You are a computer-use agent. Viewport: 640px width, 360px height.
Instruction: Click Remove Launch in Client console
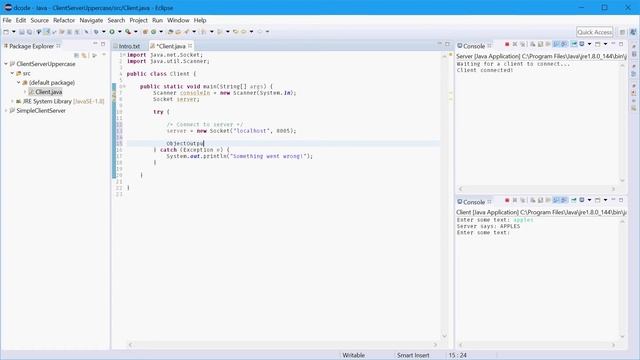tap(515, 200)
